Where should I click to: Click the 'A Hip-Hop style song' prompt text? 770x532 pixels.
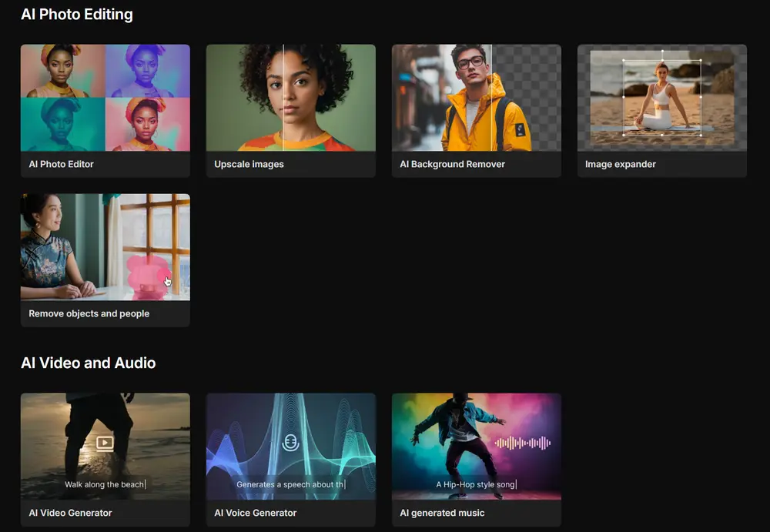tap(475, 484)
